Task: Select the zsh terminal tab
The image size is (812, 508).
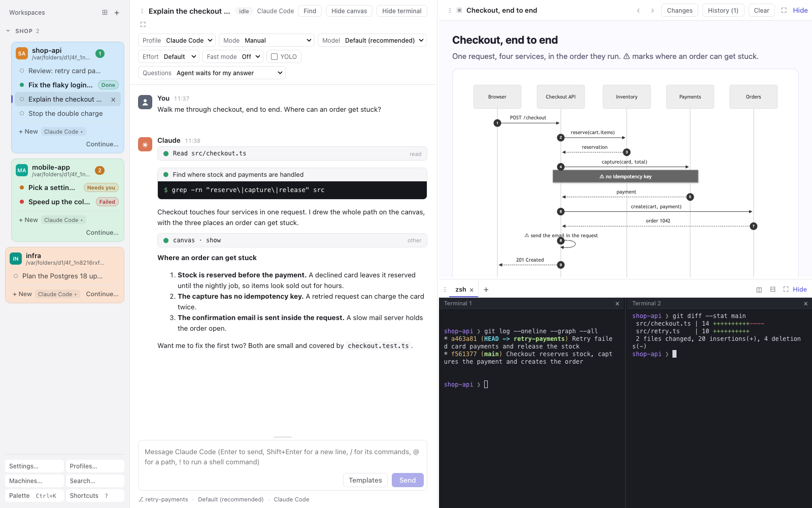Action: pyautogui.click(x=460, y=290)
